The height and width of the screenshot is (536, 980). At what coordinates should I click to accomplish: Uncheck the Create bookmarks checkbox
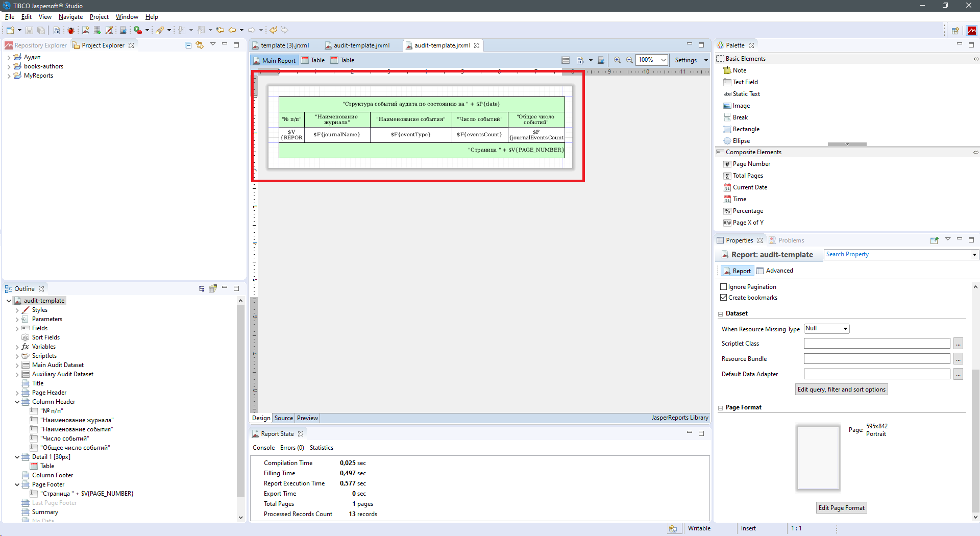tap(723, 298)
